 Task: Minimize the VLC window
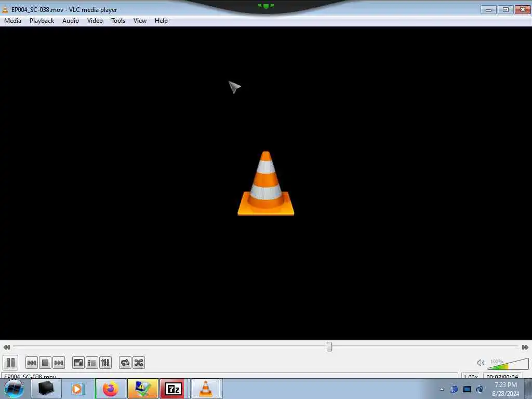[488, 10]
